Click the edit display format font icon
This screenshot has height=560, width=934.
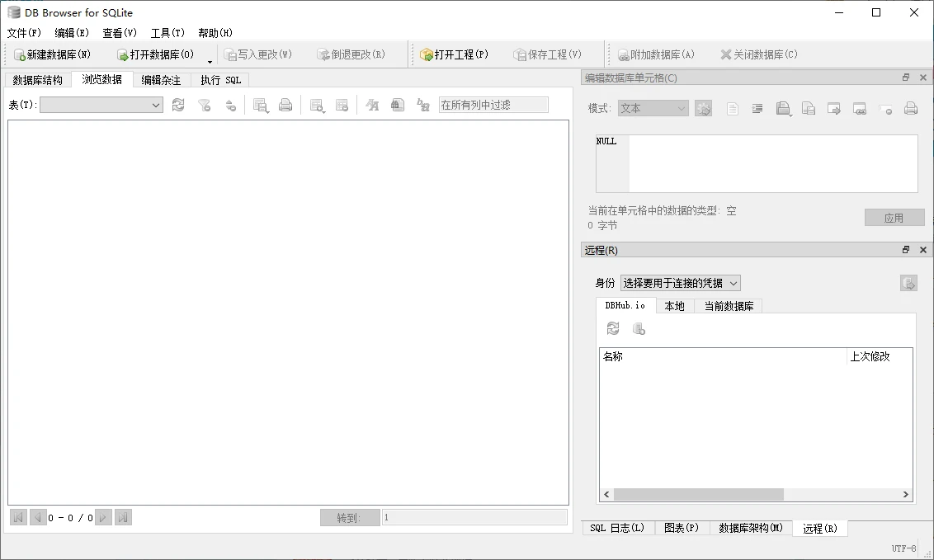372,106
